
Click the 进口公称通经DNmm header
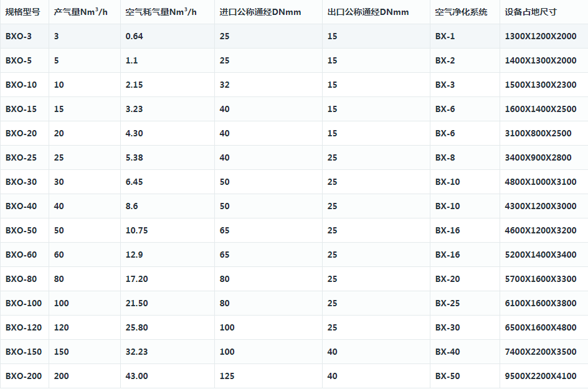(260, 12)
